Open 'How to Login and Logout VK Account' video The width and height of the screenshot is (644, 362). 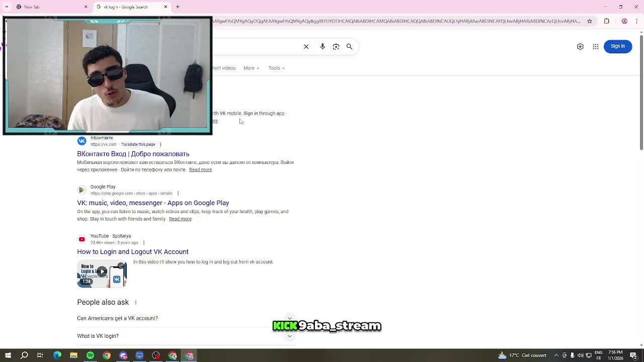(x=133, y=252)
